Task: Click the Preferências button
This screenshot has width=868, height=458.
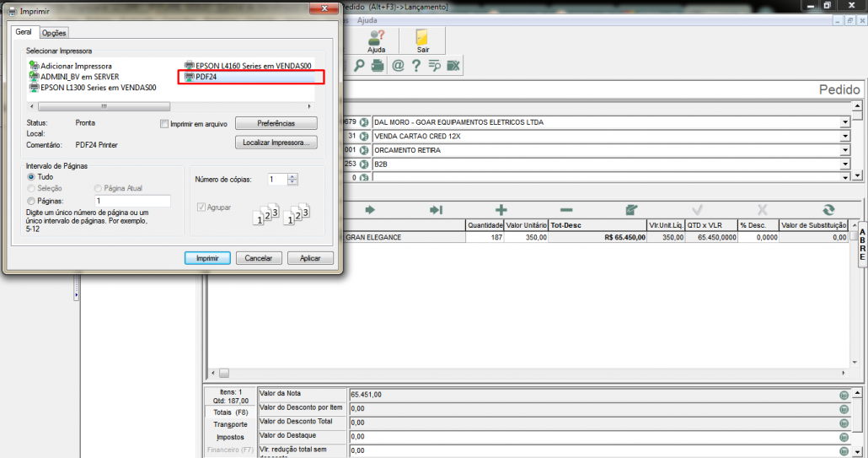Action: (x=276, y=123)
